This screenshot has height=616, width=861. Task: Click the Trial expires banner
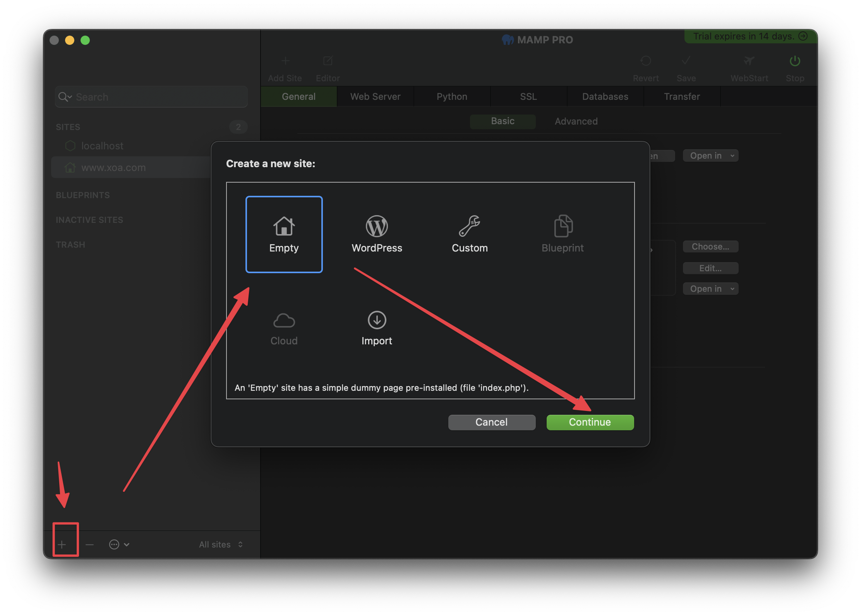750,36
